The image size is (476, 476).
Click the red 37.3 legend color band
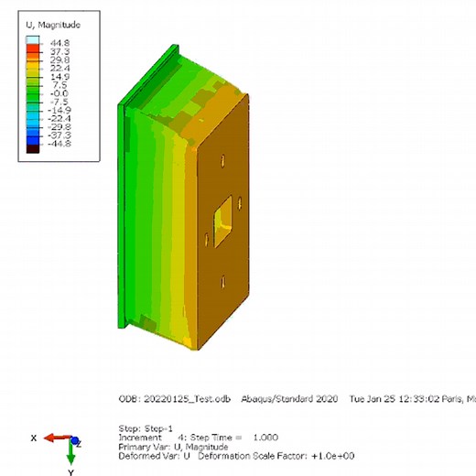[33, 49]
